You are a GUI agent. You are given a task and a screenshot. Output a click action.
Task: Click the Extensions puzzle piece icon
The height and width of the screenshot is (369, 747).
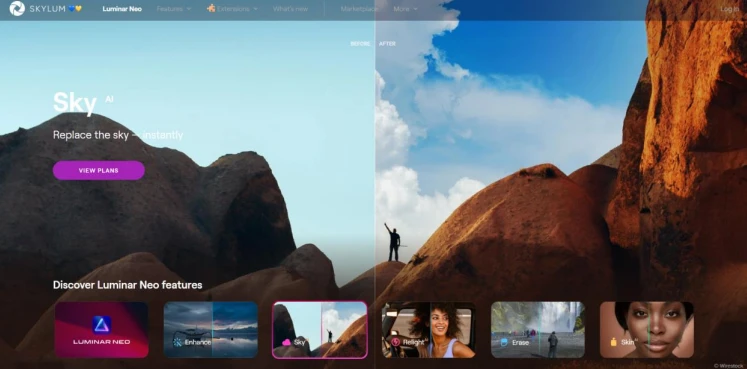[x=211, y=8]
